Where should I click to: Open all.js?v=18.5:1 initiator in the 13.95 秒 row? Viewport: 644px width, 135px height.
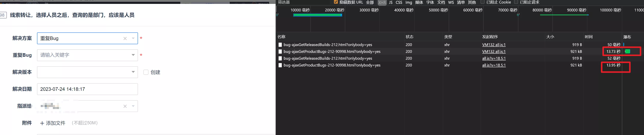pyautogui.click(x=494, y=65)
